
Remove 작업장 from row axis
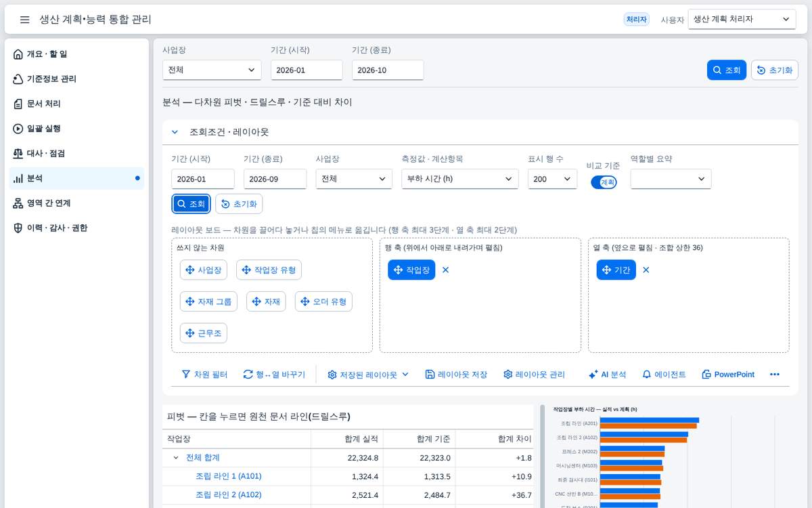point(445,270)
